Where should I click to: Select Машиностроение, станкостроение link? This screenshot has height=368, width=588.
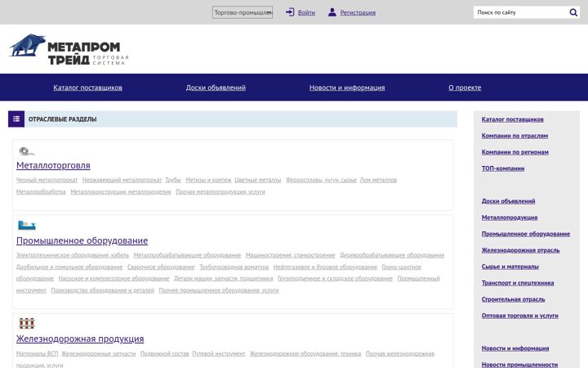290,255
